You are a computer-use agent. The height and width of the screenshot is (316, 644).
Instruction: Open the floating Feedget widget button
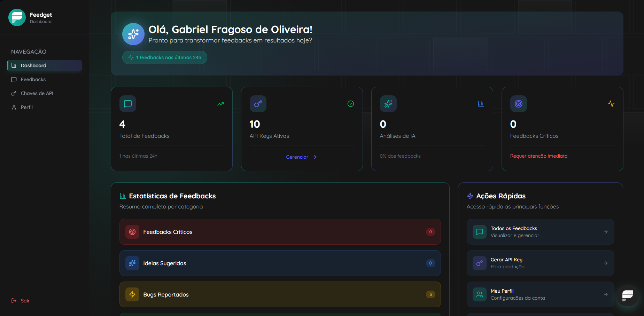coord(628,296)
